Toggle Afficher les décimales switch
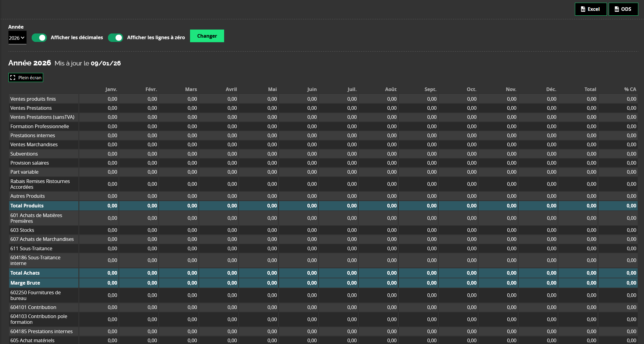Screen dimensions: 644x344 [39, 38]
